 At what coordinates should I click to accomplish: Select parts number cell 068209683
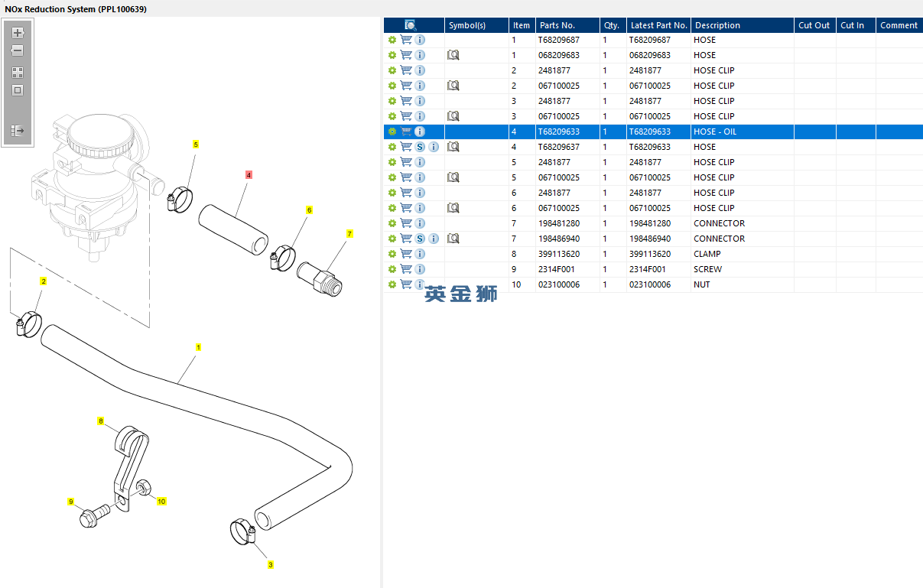coord(567,55)
